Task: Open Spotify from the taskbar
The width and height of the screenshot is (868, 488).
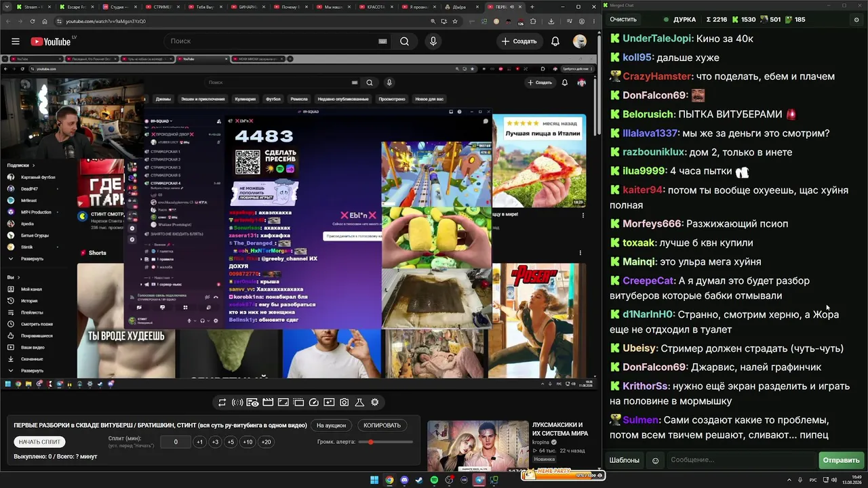Action: pyautogui.click(x=435, y=481)
